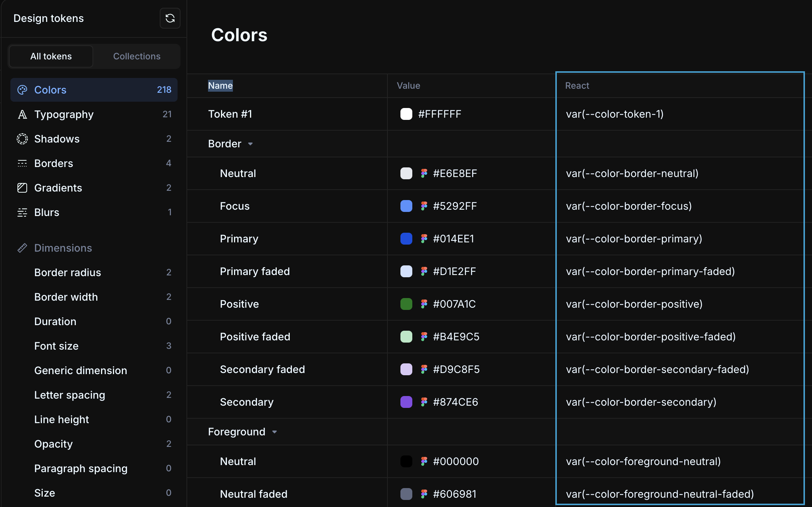Click the Colors palette icon in sidebar
812x507 pixels.
pos(22,90)
